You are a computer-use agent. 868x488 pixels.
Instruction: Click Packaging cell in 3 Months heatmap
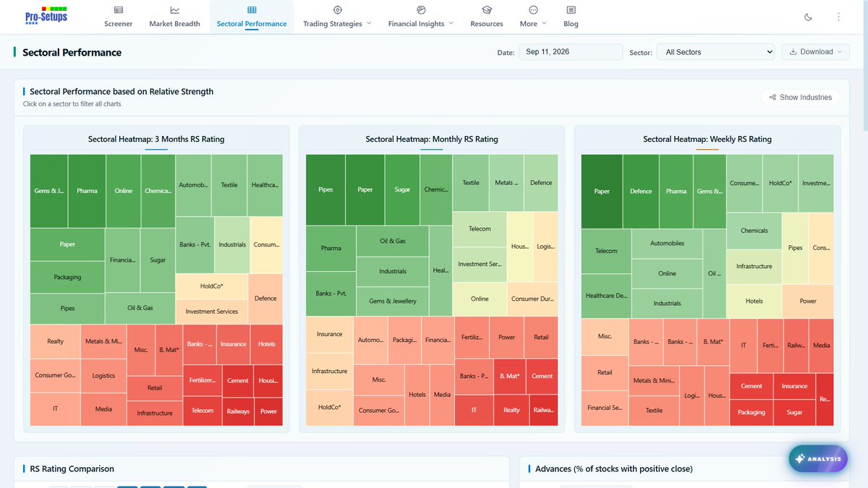coord(67,277)
